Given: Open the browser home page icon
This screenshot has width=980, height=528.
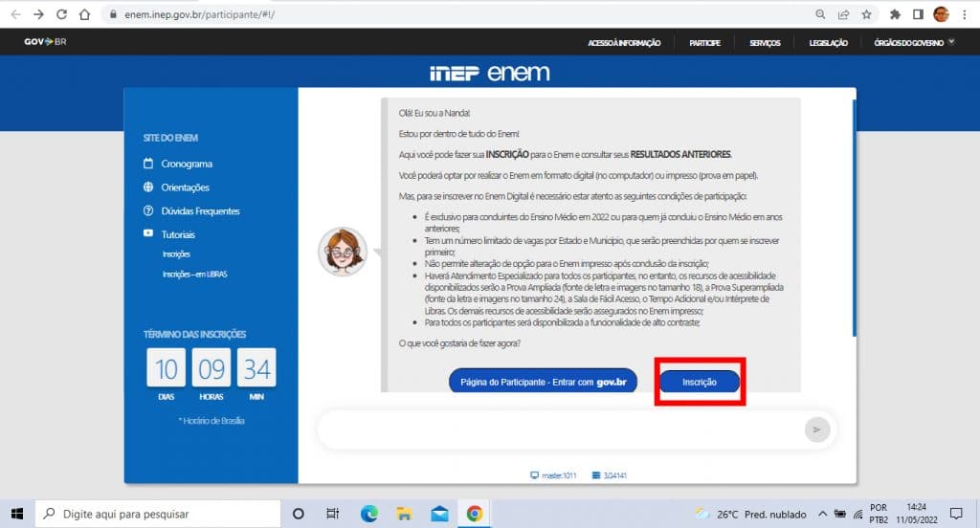Looking at the screenshot, I should pyautogui.click(x=84, y=14).
